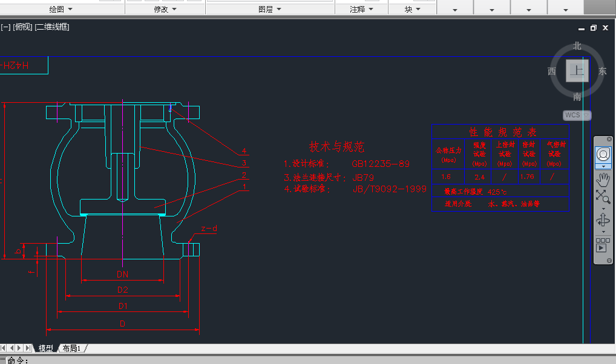Screen dimensions: 616x364
Task: Switch to the 布局1 layout tab
Action: [71, 348]
